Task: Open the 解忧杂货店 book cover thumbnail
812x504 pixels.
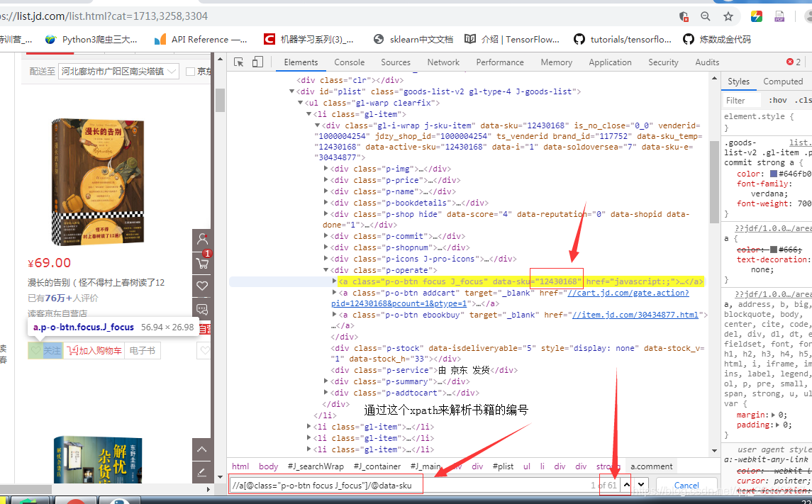Action: 98,460
